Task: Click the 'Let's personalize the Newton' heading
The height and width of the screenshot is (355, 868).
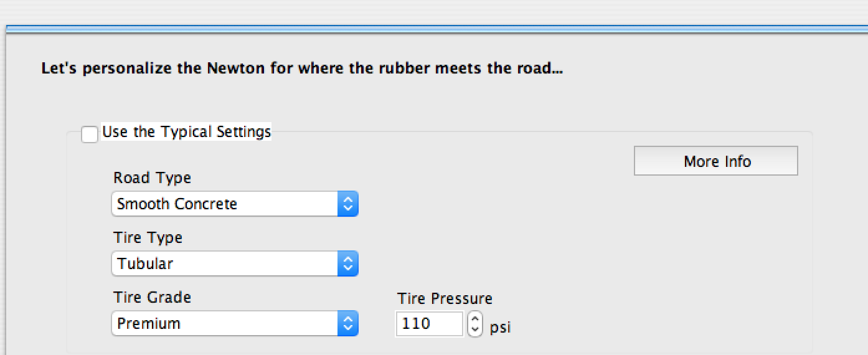Action: click(x=302, y=69)
